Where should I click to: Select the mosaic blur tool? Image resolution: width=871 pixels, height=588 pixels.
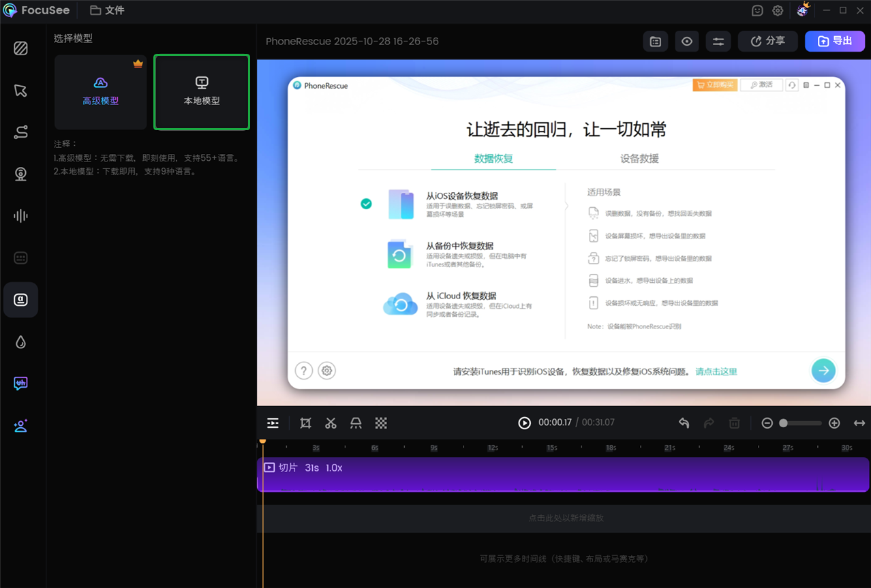pyautogui.click(x=380, y=422)
